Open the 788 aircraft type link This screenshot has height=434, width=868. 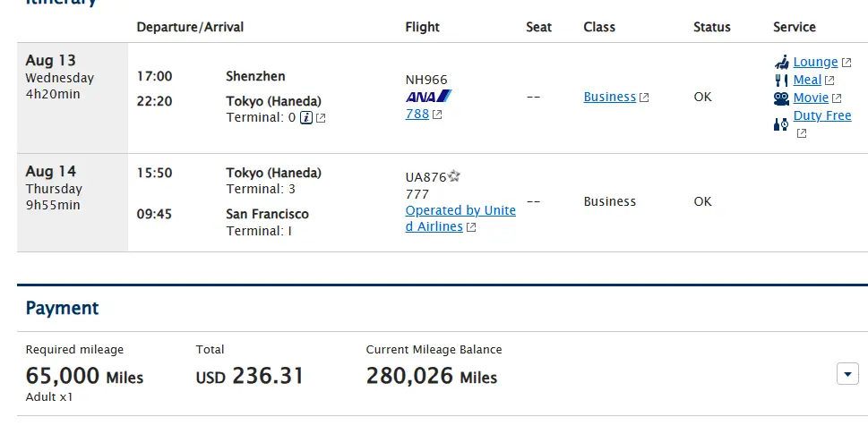coord(417,114)
